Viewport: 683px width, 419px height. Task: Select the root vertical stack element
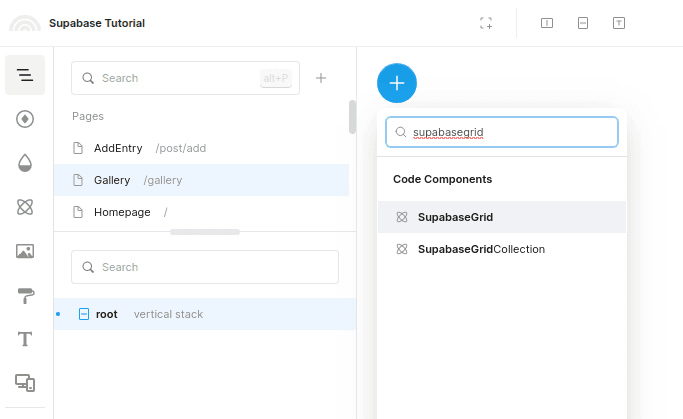pyautogui.click(x=205, y=314)
